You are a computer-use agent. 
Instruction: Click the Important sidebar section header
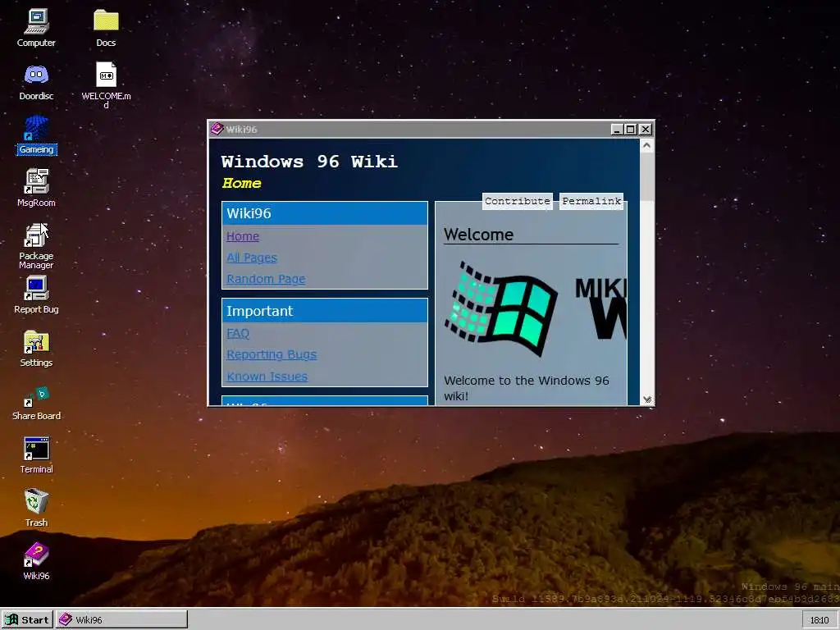click(325, 311)
